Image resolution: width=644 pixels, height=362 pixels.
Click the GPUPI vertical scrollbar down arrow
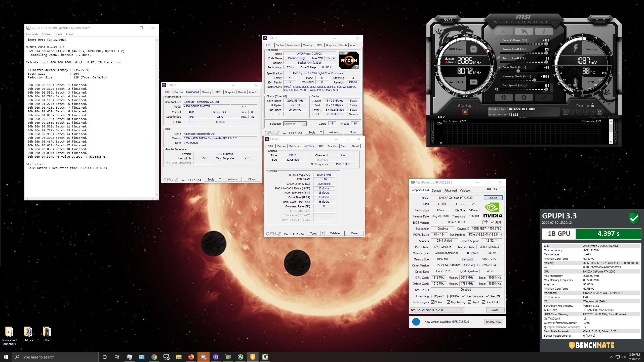tap(157, 195)
